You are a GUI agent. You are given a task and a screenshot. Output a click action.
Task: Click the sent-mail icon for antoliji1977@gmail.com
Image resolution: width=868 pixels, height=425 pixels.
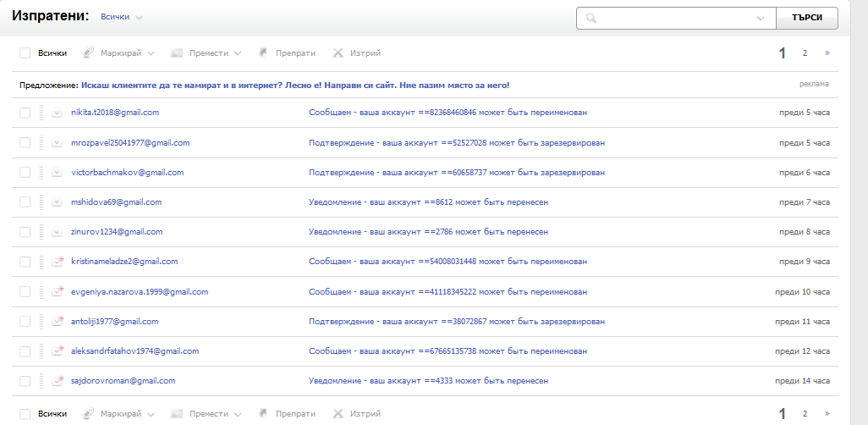[x=58, y=321]
